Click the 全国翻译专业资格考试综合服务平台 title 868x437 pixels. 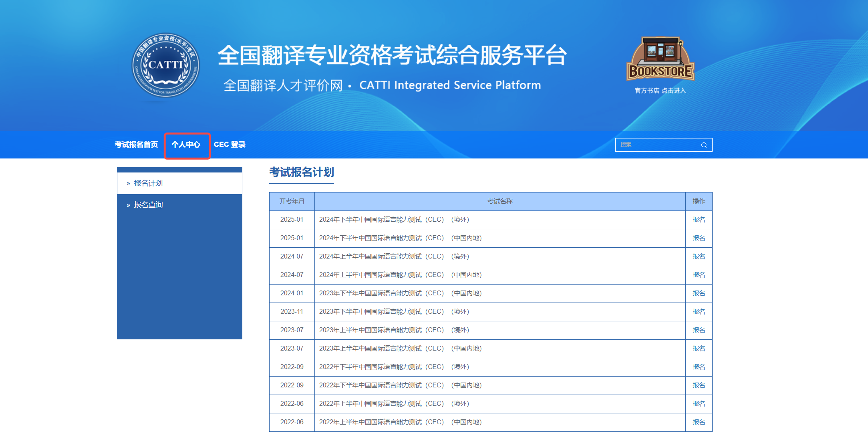(392, 55)
